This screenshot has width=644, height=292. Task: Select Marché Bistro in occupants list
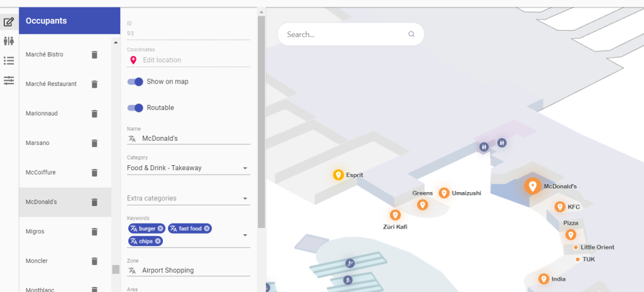(x=45, y=55)
